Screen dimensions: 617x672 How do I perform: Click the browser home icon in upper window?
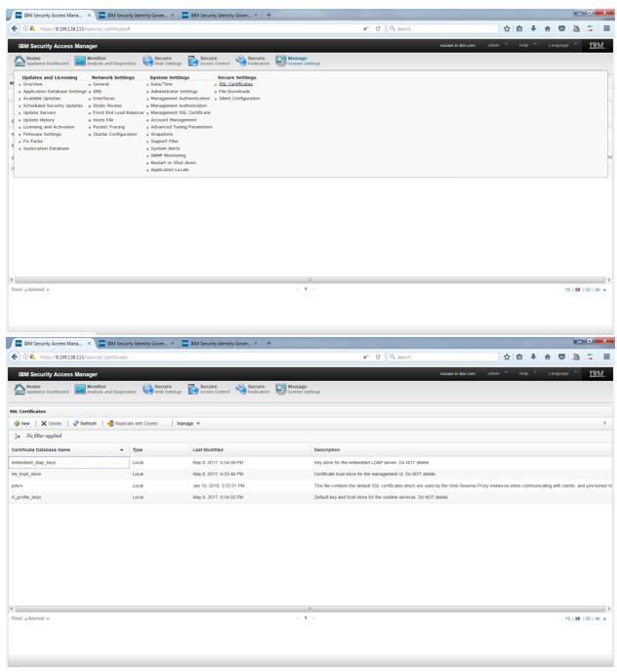548,28
